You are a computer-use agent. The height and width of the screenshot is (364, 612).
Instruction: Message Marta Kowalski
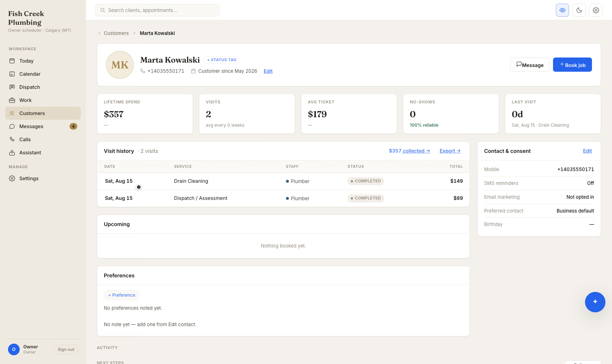tap(530, 65)
